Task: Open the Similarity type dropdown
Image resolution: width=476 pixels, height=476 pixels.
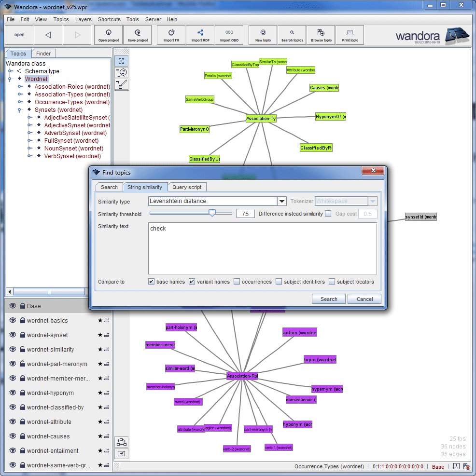Action: [x=281, y=201]
